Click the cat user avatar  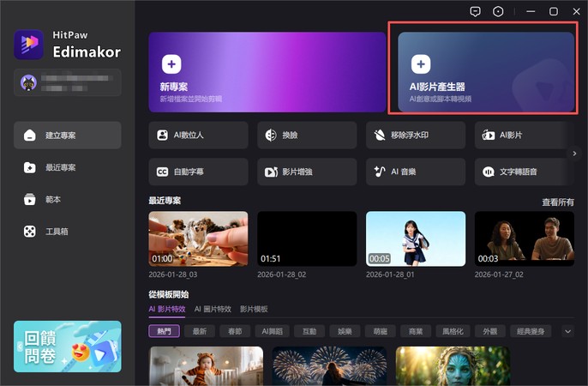(28, 82)
